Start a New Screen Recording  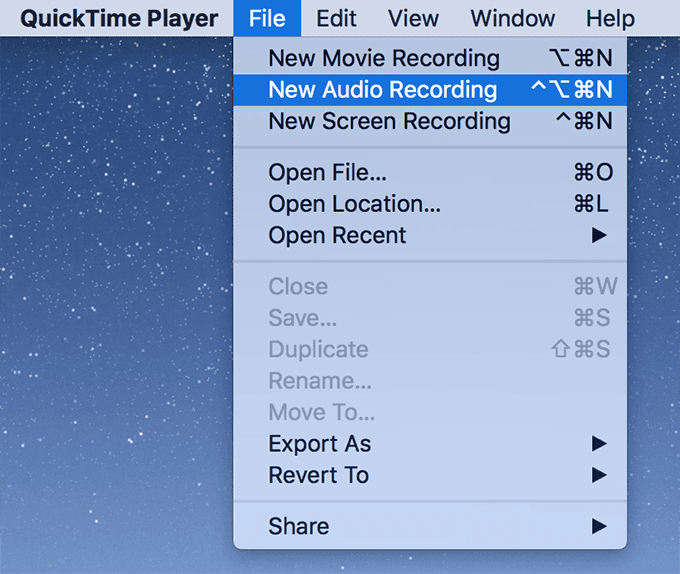[430, 121]
